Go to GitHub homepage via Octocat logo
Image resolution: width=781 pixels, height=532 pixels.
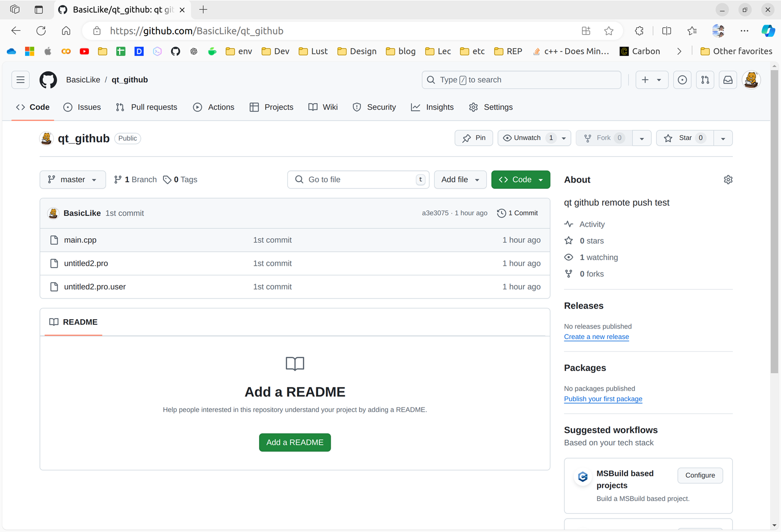click(x=48, y=80)
